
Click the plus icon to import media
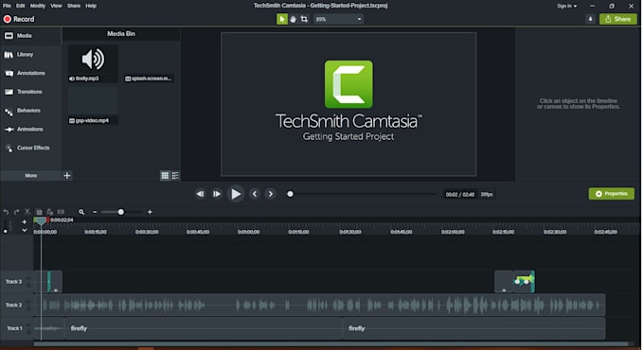(x=67, y=176)
